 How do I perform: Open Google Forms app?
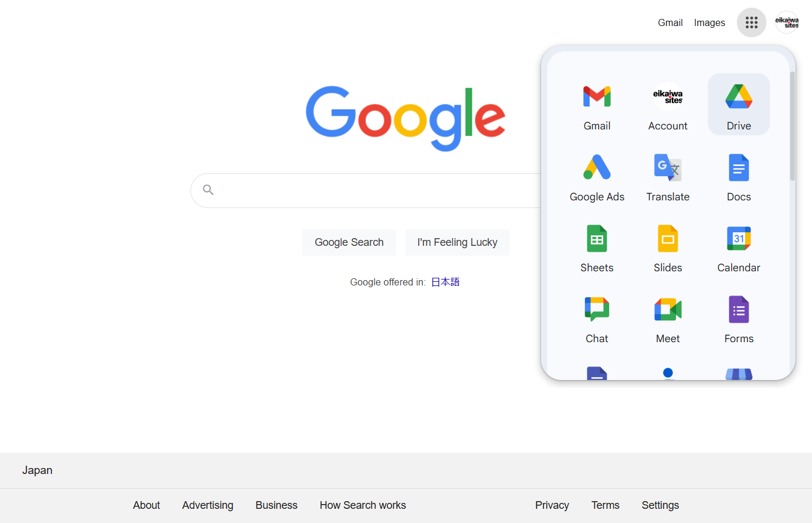[739, 317]
